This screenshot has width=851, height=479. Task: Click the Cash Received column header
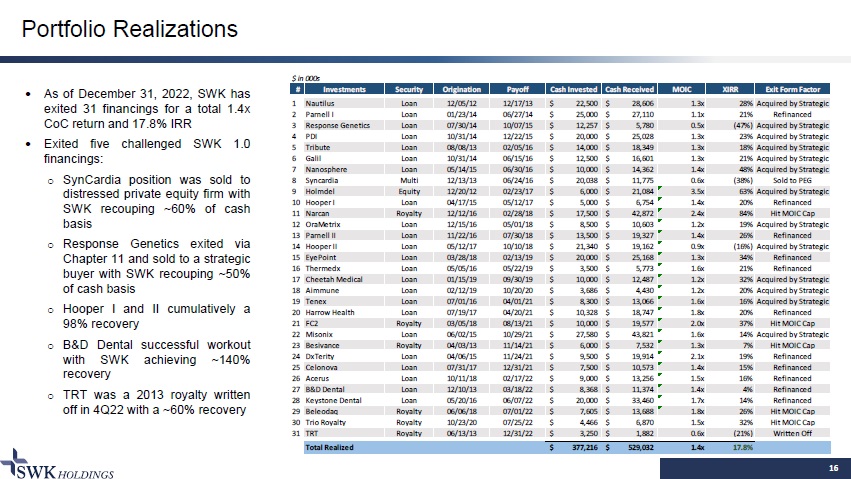pos(632,89)
